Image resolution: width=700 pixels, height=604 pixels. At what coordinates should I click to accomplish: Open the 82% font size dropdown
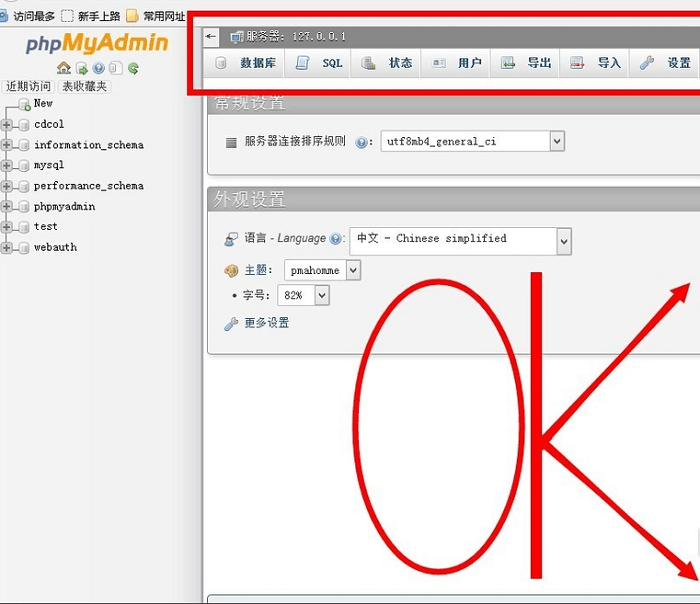pyautogui.click(x=304, y=295)
